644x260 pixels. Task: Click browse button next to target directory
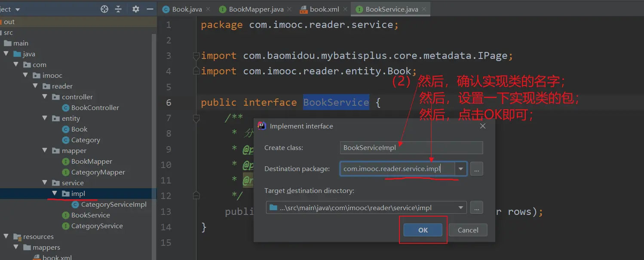[x=476, y=208]
